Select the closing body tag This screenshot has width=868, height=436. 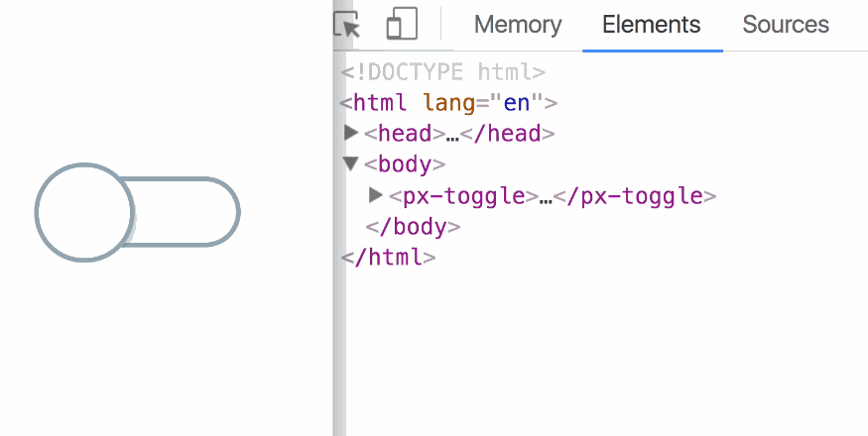(x=413, y=227)
